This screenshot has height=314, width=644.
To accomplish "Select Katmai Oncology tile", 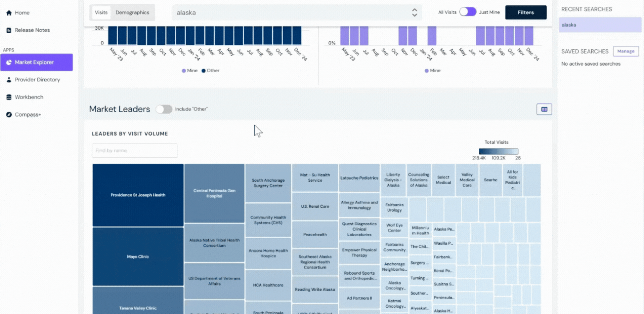I will [394, 303].
